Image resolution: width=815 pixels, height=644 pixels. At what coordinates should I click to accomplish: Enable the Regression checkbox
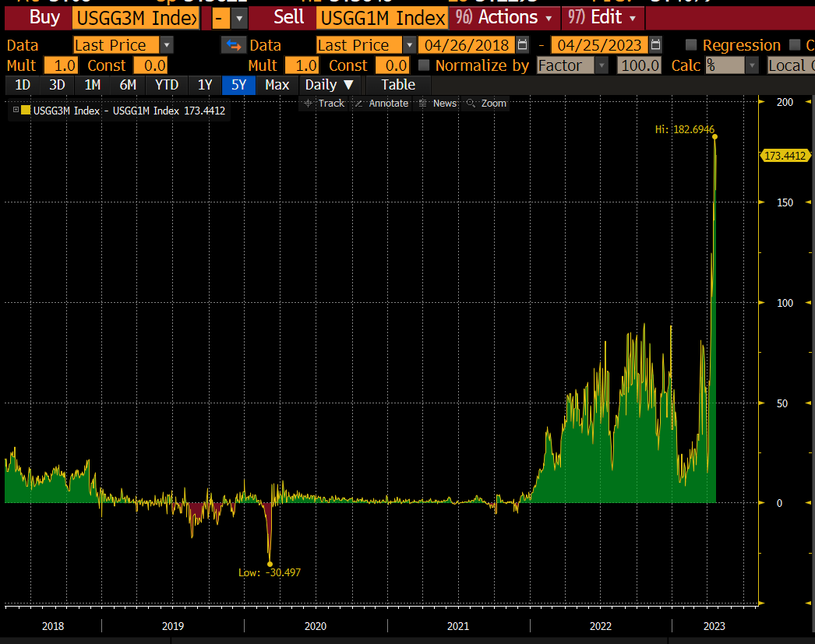pyautogui.click(x=691, y=45)
